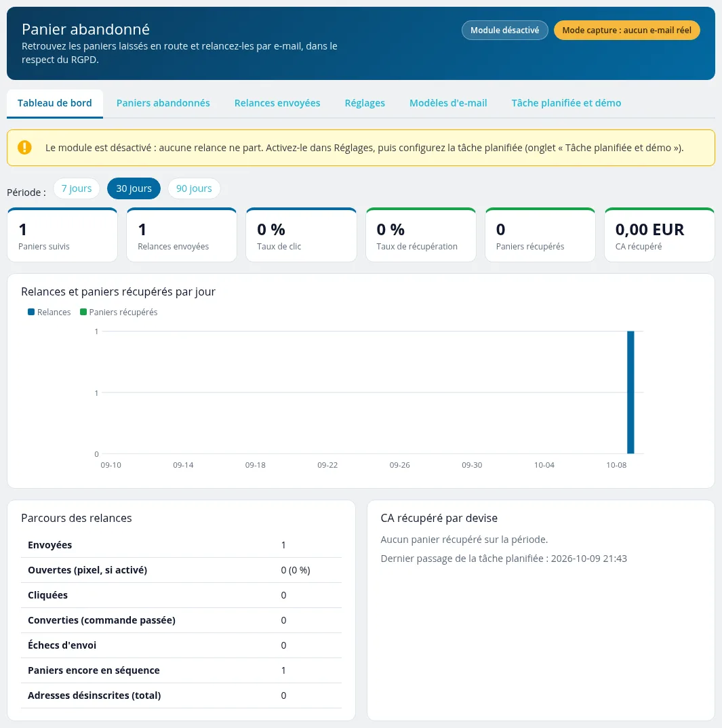Click the Aucun panier récupéré message
The image size is (722, 728).
coord(464,540)
